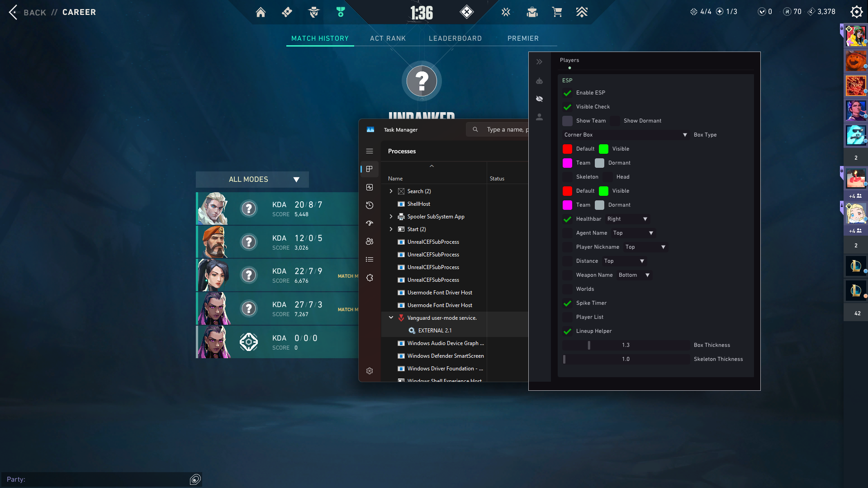Screen dimensions: 868x488
Task: Toggle the Lineup Helper checkbox
Action: click(567, 331)
